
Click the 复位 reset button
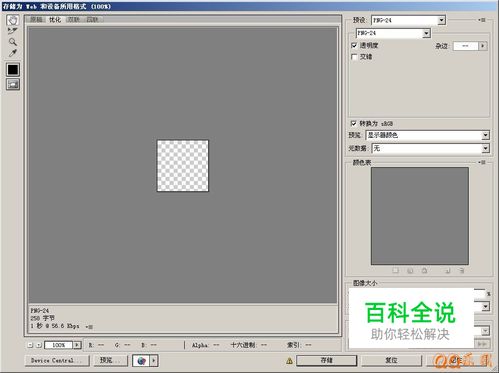coord(391,360)
